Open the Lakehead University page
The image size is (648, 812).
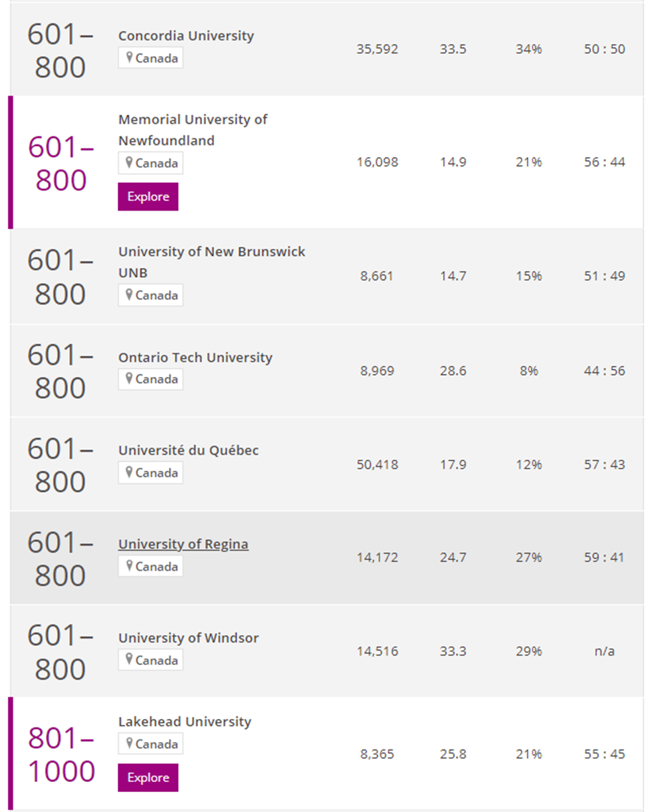185,722
